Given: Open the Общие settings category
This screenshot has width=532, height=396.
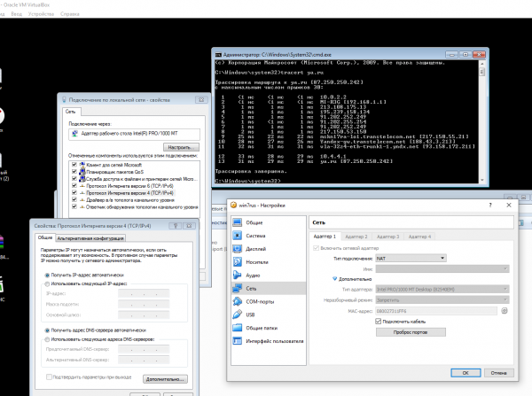Looking at the screenshot, I should pyautogui.click(x=254, y=222).
